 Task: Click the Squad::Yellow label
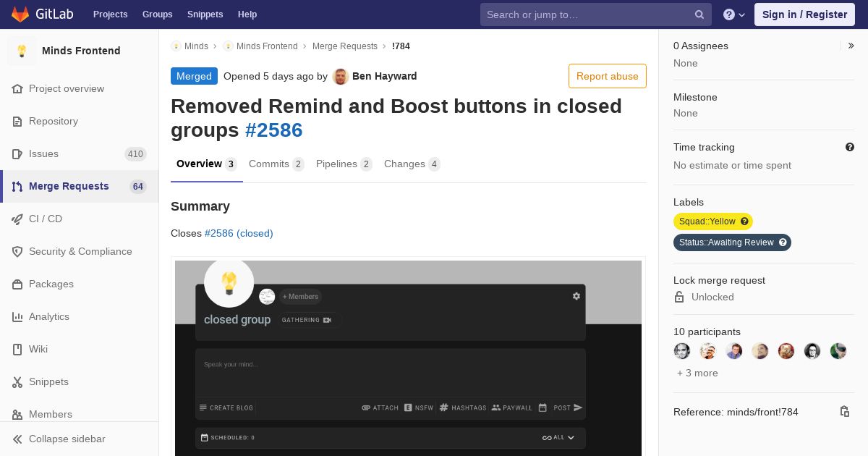[707, 221]
